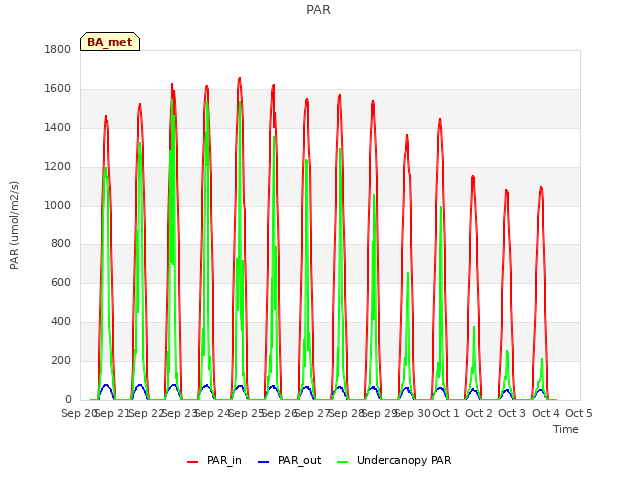Click the red PAR_in peak on Oct 4
The width and height of the screenshot is (640, 480).
pyautogui.click(x=541, y=188)
